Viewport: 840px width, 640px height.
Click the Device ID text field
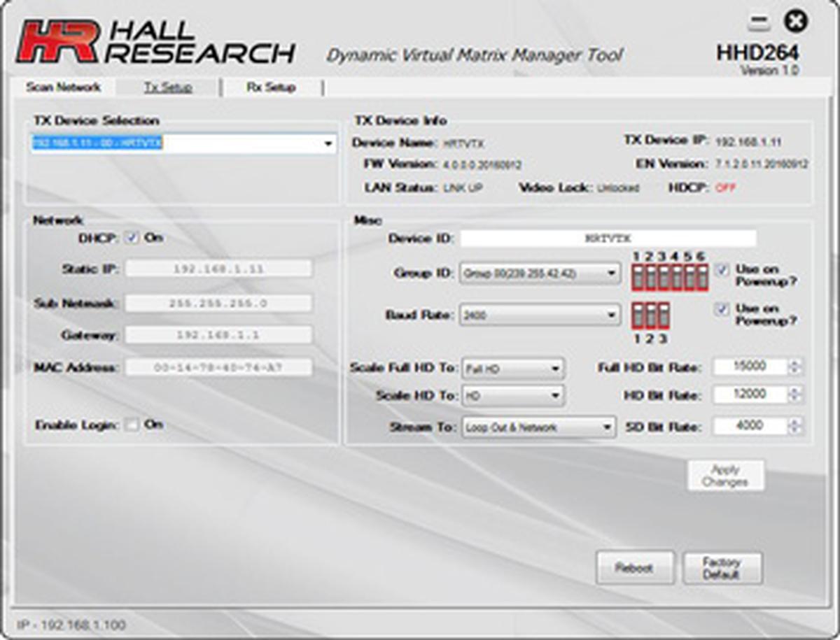[608, 239]
